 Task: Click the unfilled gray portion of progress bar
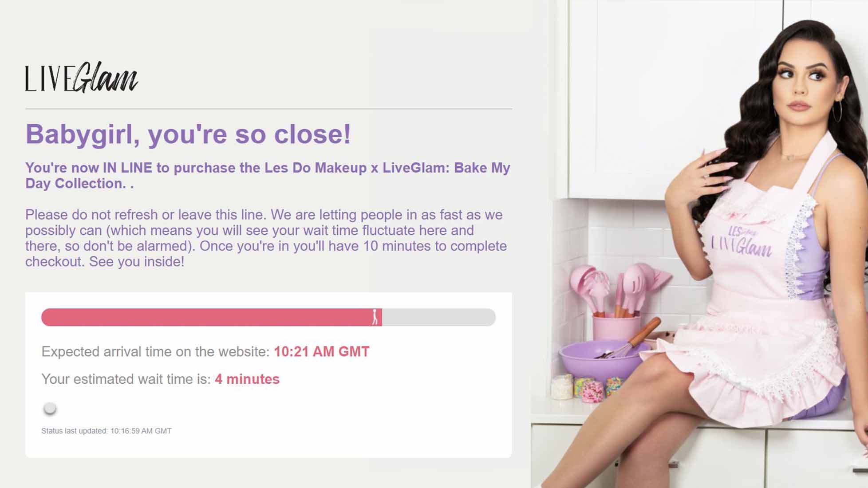tap(438, 317)
